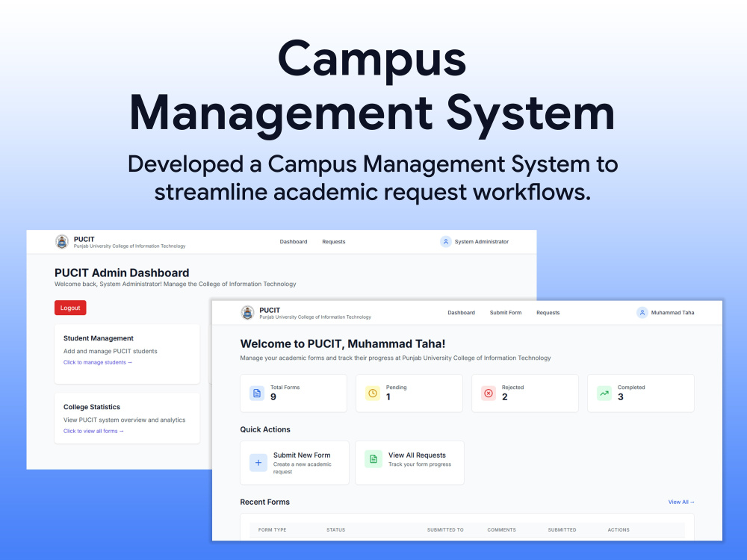Open the College Statistics card
This screenshot has height=560, width=747.
coord(127,418)
